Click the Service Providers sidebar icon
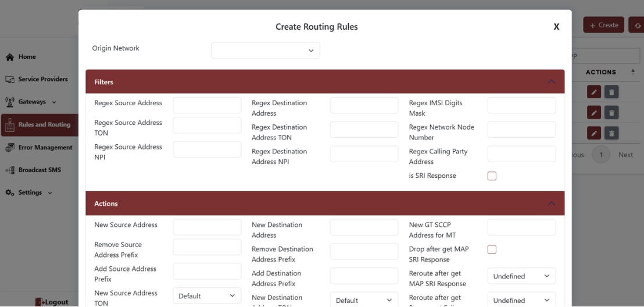The height and width of the screenshot is (307, 644). pyautogui.click(x=10, y=79)
